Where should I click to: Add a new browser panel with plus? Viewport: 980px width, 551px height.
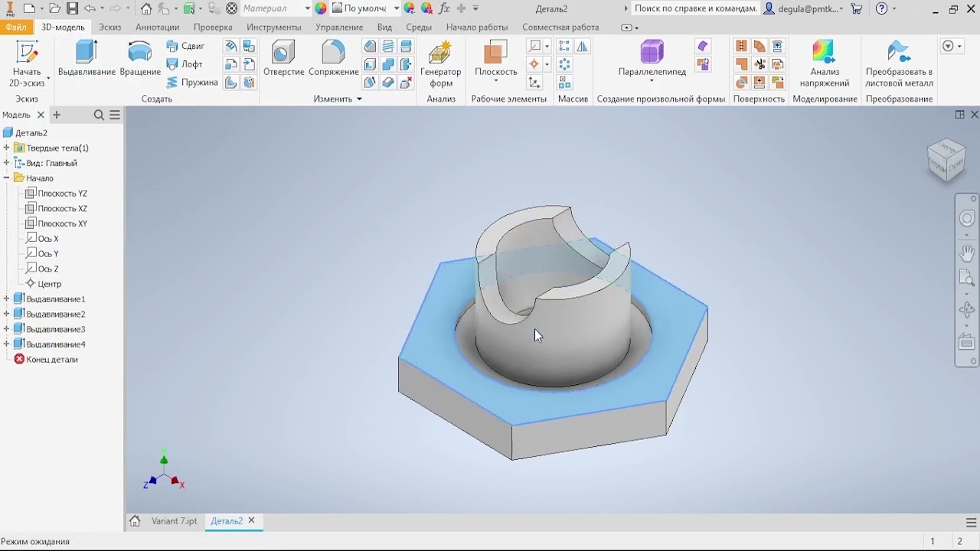(57, 115)
